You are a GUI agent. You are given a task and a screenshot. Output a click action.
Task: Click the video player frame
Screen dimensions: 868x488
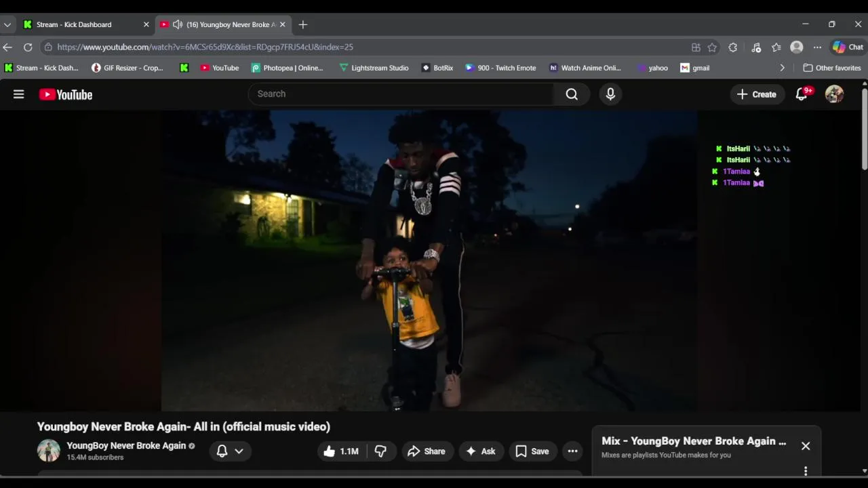click(x=429, y=261)
